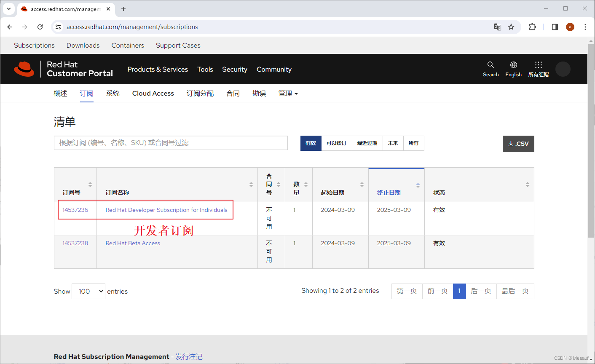Click Downloads in top bar

[83, 45]
